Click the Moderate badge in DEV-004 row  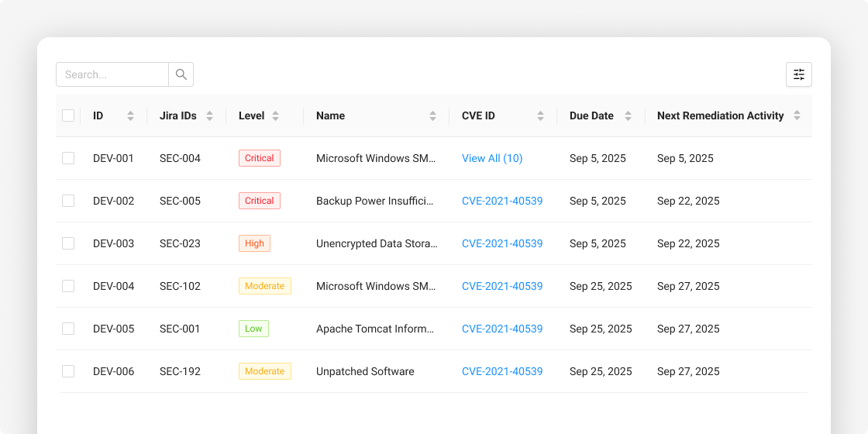(264, 286)
